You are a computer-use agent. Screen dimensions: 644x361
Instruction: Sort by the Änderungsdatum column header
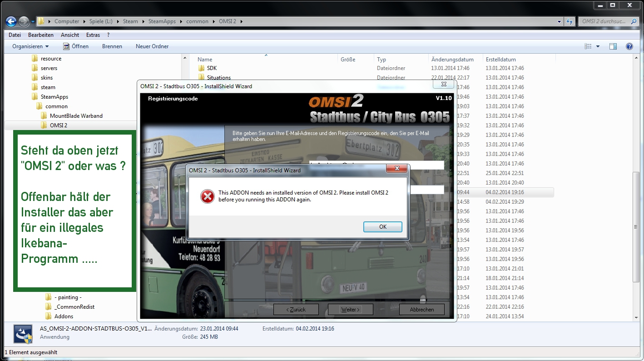click(x=452, y=60)
